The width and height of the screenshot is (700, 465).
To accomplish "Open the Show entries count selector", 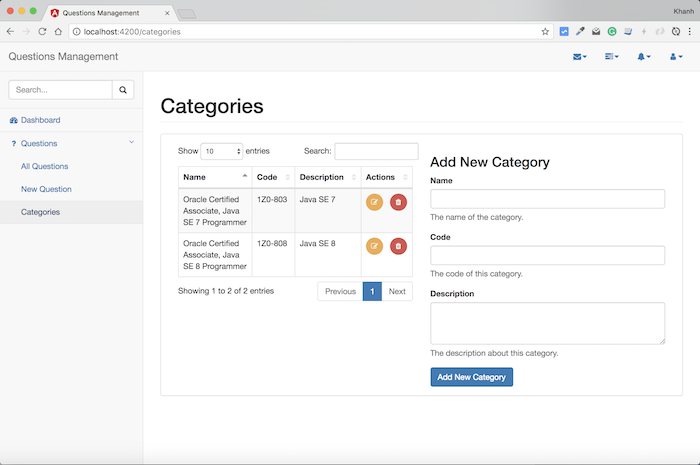I will 221,151.
